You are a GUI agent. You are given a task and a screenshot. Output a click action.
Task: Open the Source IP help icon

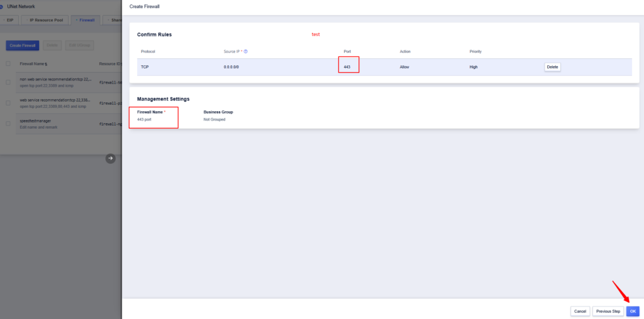tap(246, 51)
